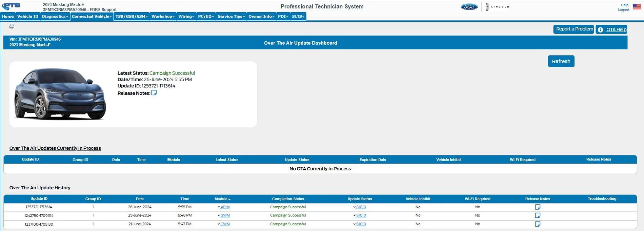Open S1010 status link in 26-June-2024 row

coord(361,207)
